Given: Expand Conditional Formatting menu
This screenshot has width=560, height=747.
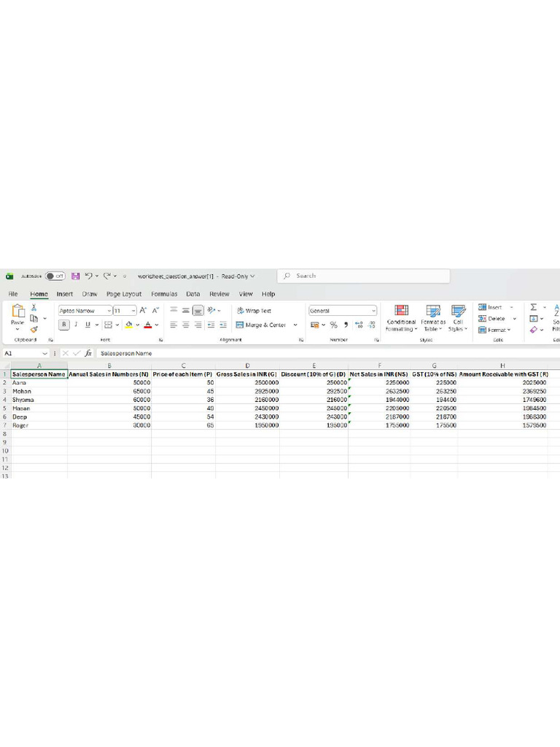Looking at the screenshot, I should tap(402, 318).
